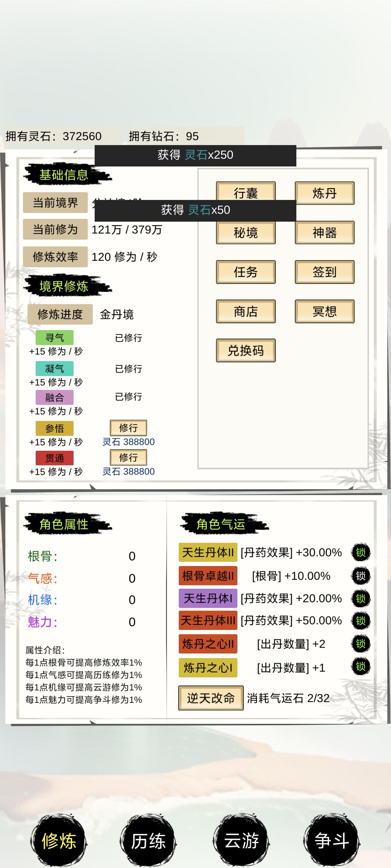This screenshot has height=868, width=391.
Task: Tap the 修炼进度 label
Action: point(60,314)
